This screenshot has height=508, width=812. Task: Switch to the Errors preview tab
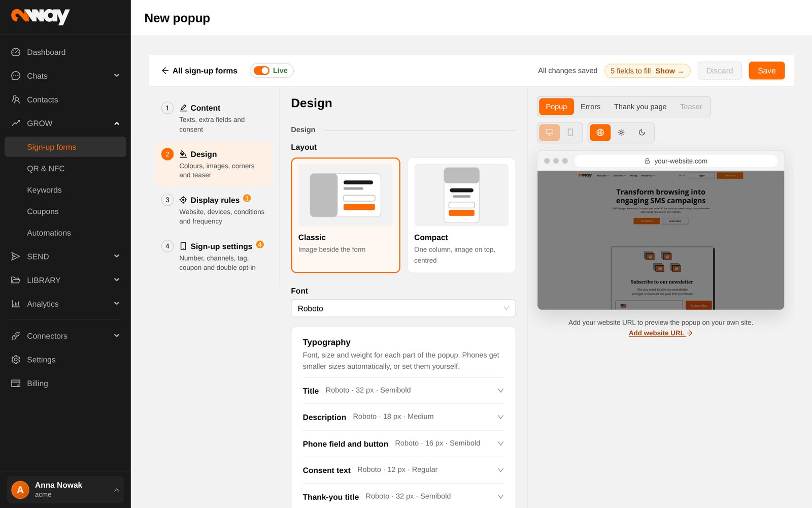(590, 107)
